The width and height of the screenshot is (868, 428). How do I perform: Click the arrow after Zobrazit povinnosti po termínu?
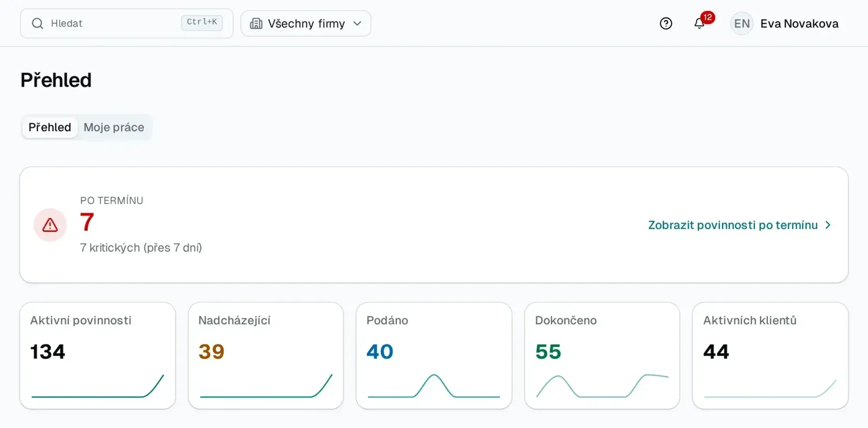coord(828,225)
